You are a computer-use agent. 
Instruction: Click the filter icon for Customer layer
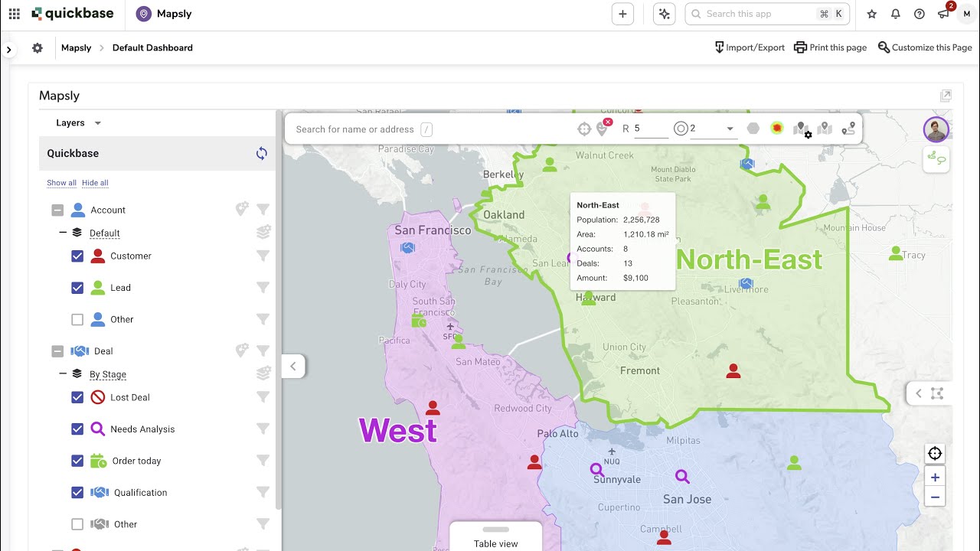263,256
